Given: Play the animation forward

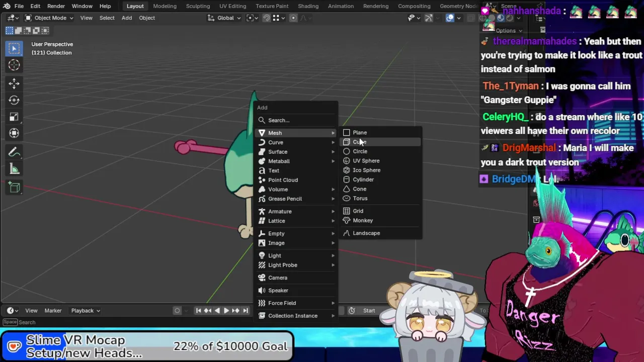Looking at the screenshot, I should click(226, 311).
